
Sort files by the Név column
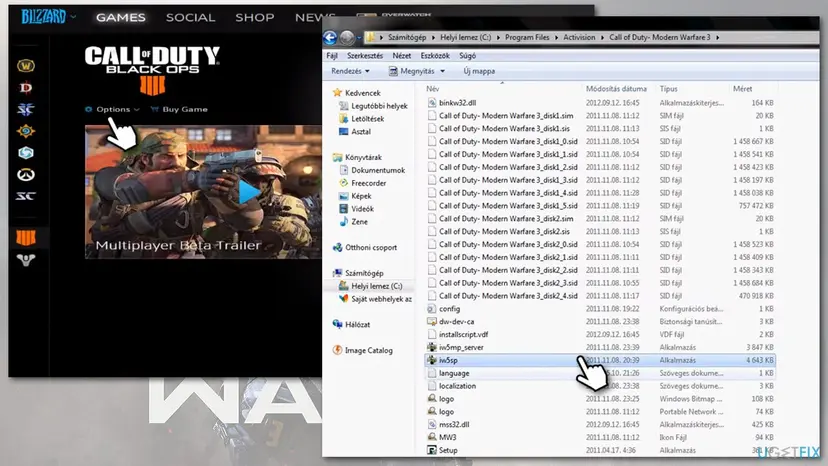(x=432, y=89)
